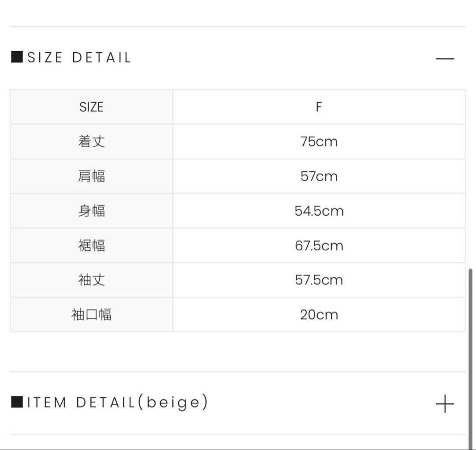
Task: Expand ITEM DETAIL(beige) with the plus icon
Action: 444,403
